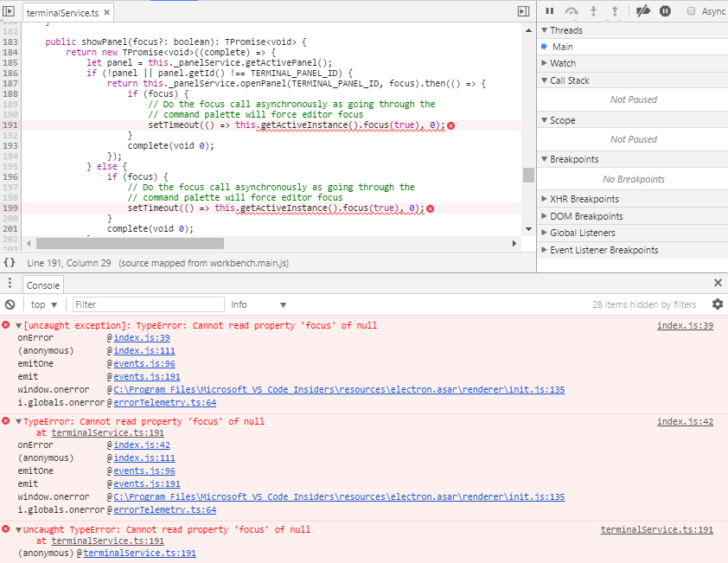728x563 pixels.
Task: Clear the console log icon
Action: coord(10,304)
